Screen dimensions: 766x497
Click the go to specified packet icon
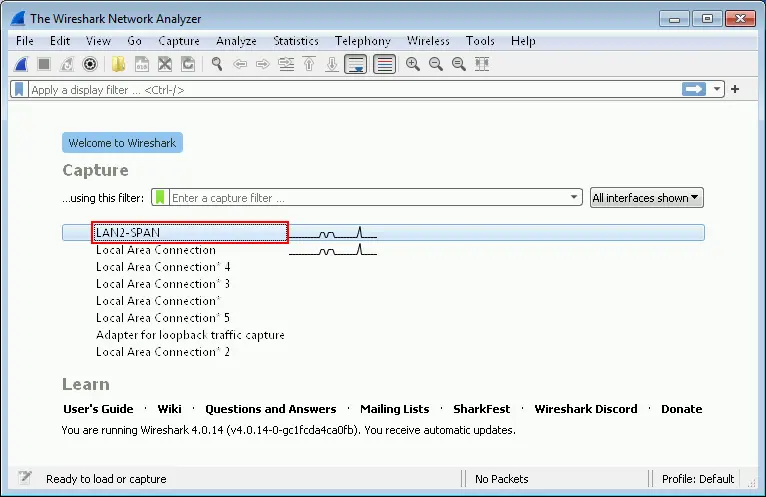[286, 64]
